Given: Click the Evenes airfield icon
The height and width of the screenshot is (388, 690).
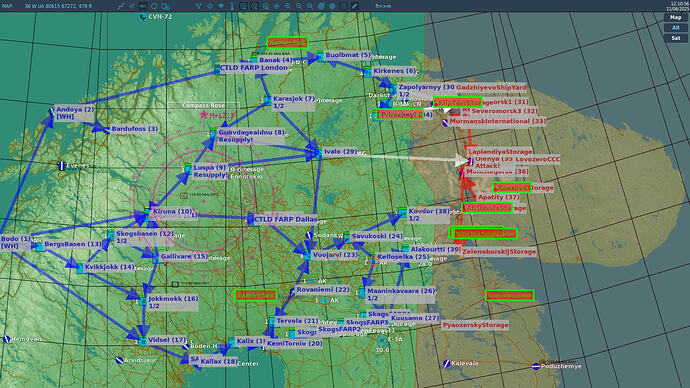Looking at the screenshot, I should tap(62, 165).
